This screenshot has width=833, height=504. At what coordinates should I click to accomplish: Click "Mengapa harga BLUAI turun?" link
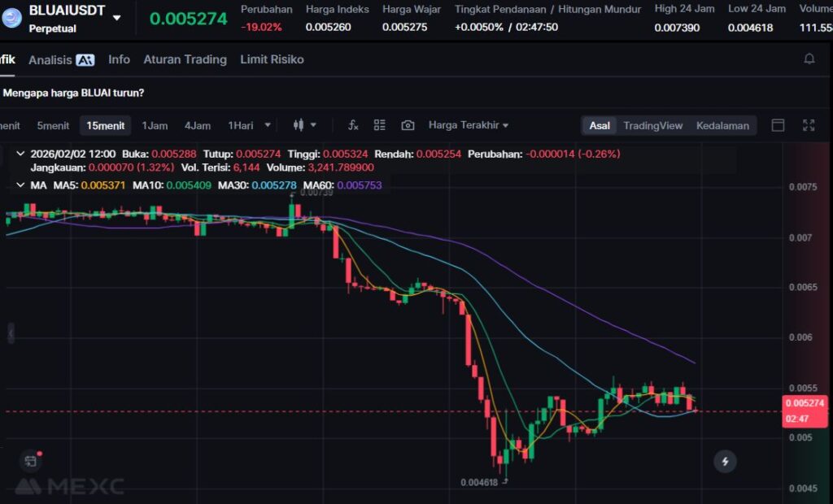click(x=73, y=93)
